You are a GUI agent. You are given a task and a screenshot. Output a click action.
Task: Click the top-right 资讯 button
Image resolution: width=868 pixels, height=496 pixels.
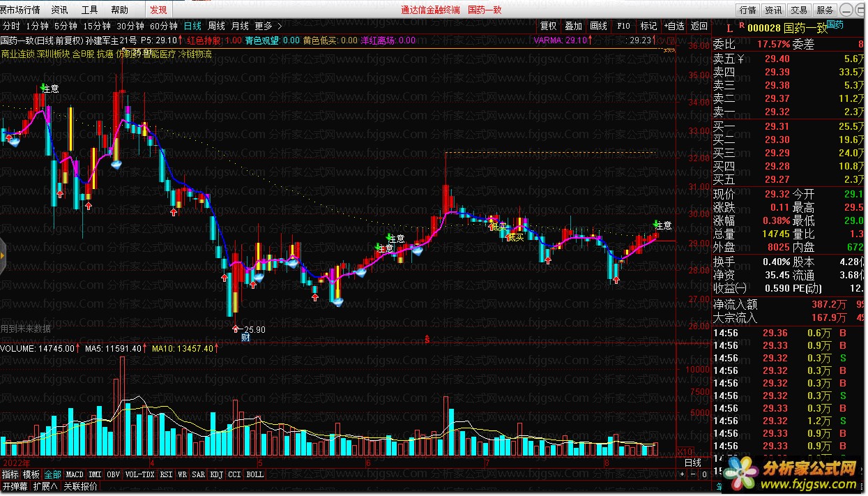click(773, 10)
